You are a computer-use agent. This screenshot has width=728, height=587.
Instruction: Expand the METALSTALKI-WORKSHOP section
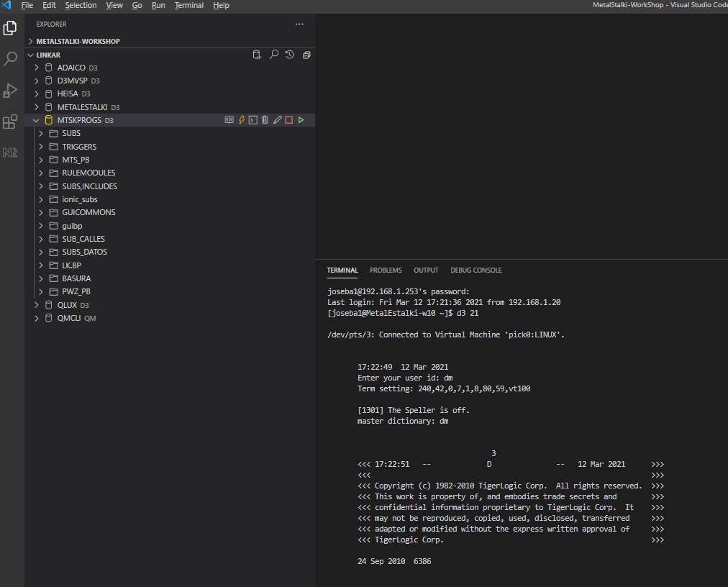pyautogui.click(x=30, y=41)
